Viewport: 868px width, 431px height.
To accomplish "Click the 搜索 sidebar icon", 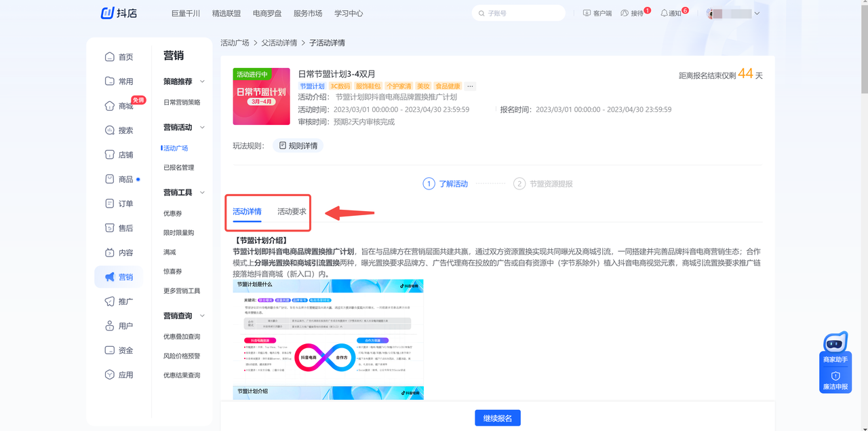I will click(x=110, y=130).
